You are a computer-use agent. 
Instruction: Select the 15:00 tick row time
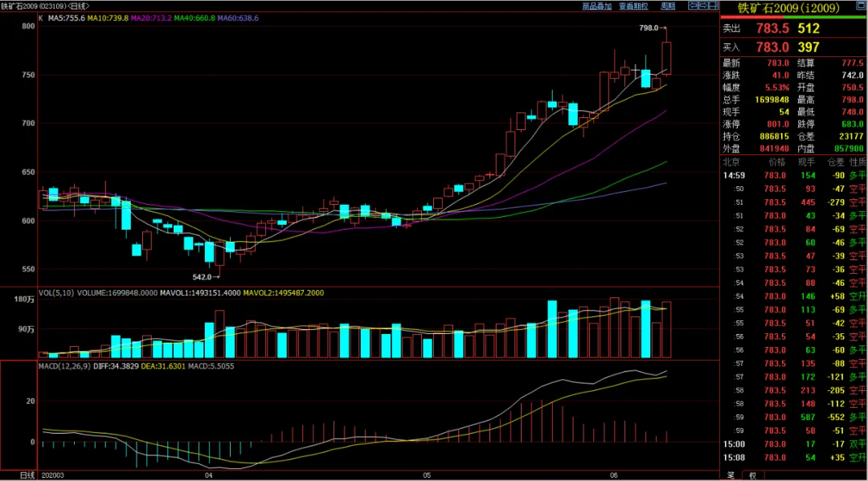click(x=734, y=444)
